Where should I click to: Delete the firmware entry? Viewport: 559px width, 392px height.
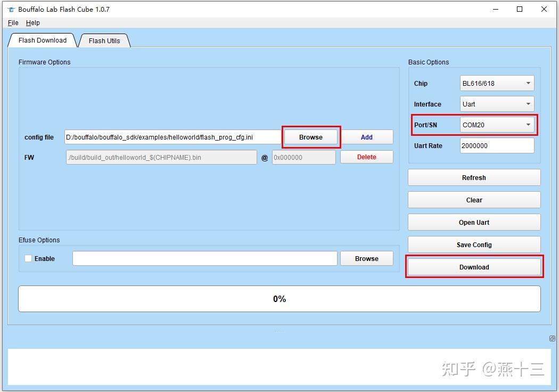coord(366,157)
